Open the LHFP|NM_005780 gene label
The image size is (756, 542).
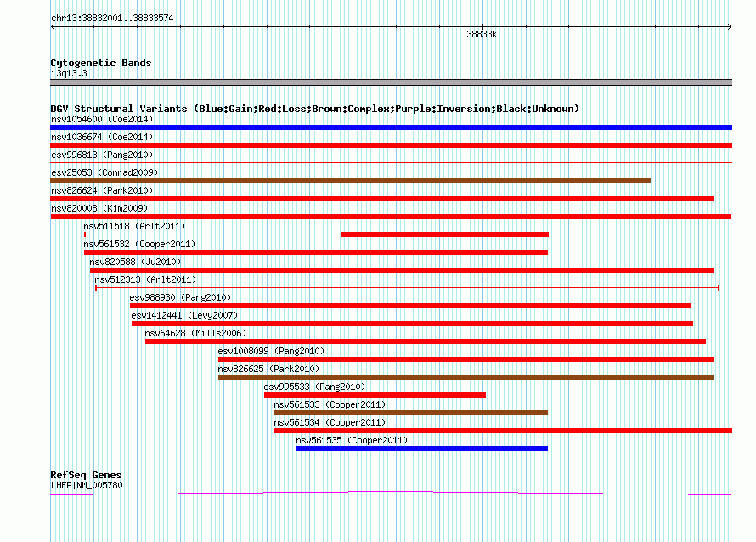[87, 485]
